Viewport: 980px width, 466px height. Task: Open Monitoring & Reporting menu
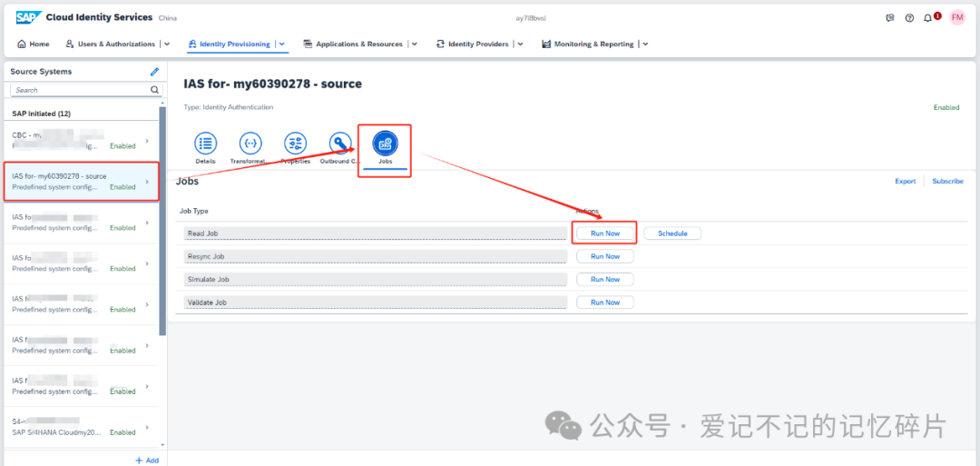[587, 45]
